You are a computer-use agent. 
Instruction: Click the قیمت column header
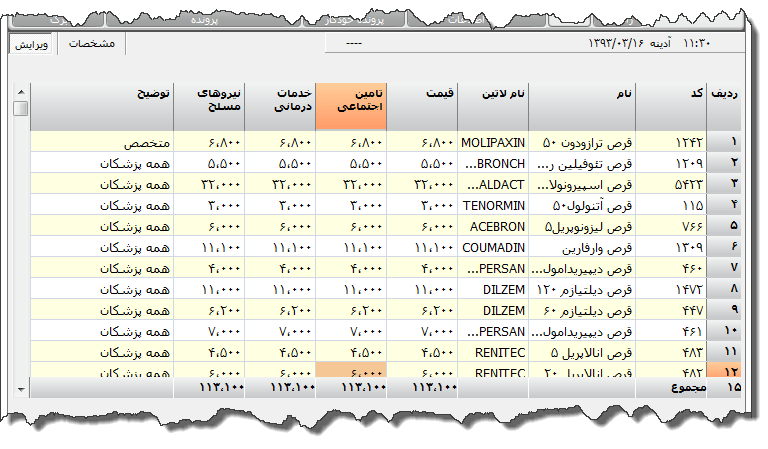[422, 106]
